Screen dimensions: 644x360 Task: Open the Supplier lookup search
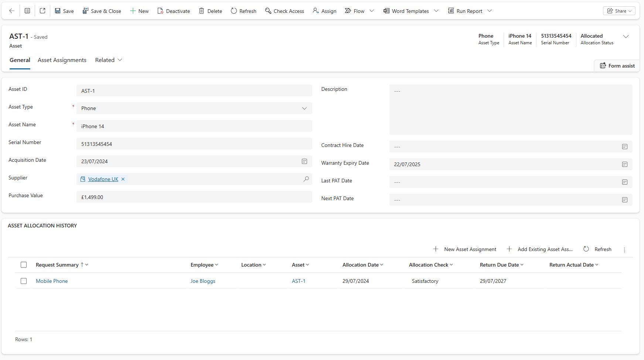(306, 179)
